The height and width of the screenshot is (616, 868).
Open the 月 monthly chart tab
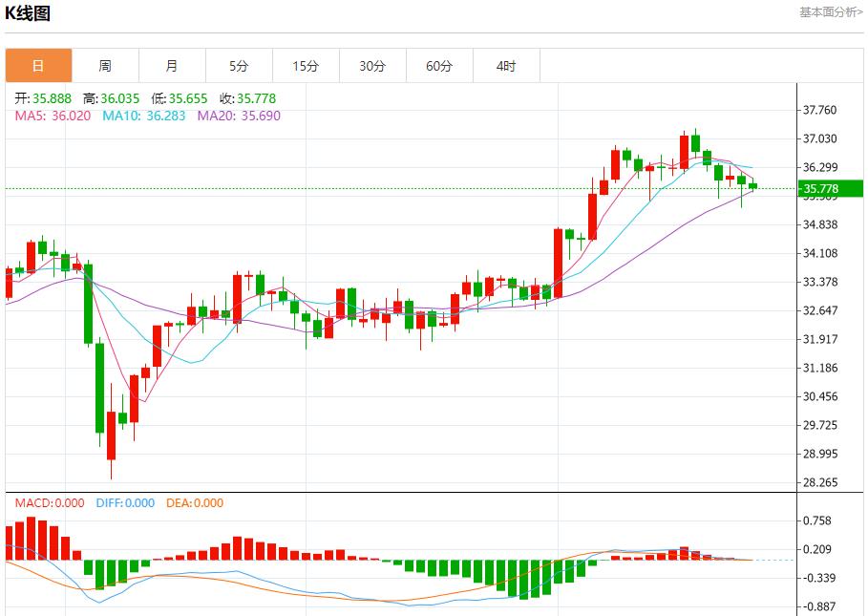tap(172, 66)
